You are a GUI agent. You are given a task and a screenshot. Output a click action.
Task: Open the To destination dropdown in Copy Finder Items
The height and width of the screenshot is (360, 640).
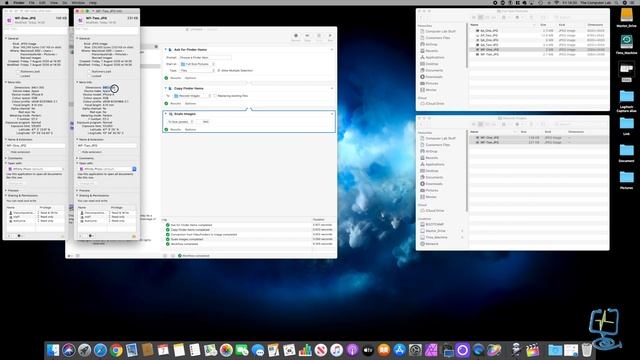192,96
